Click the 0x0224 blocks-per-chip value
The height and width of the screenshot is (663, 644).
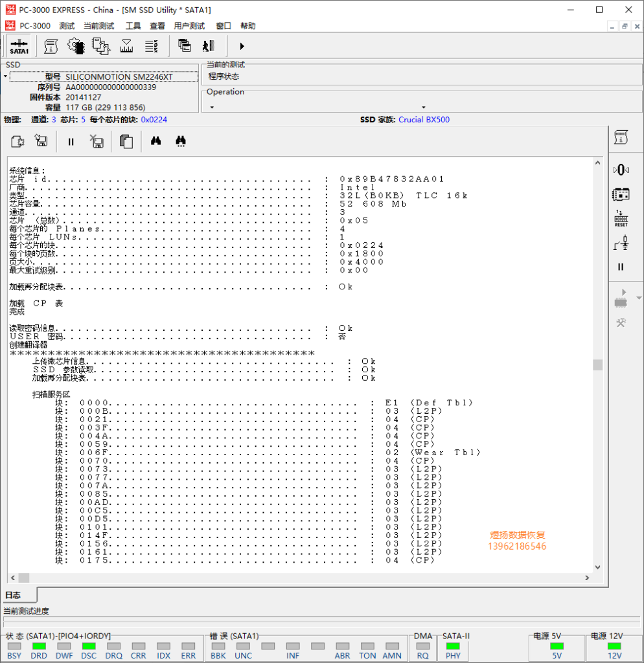coord(154,120)
